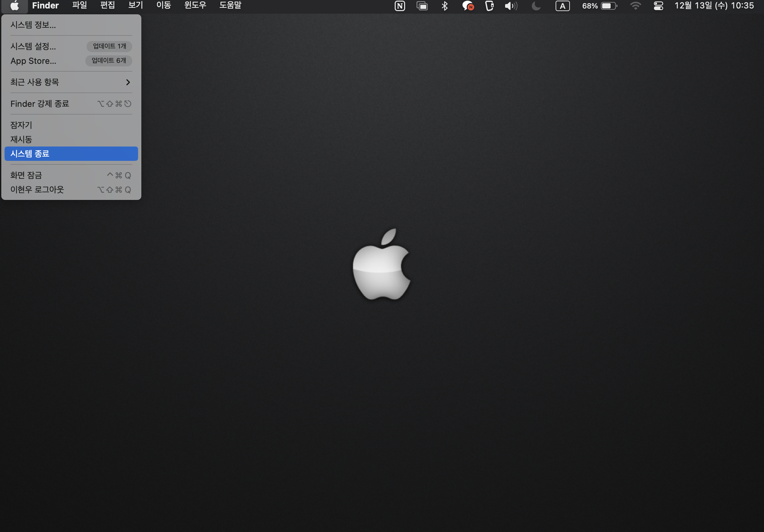Open the volume speaker icon

(511, 6)
